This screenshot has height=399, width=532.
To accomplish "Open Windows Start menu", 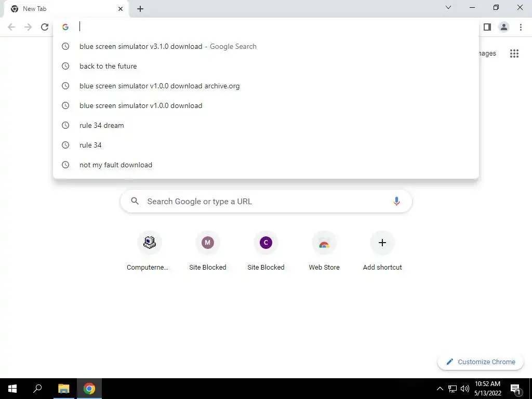I will [x=12, y=389].
